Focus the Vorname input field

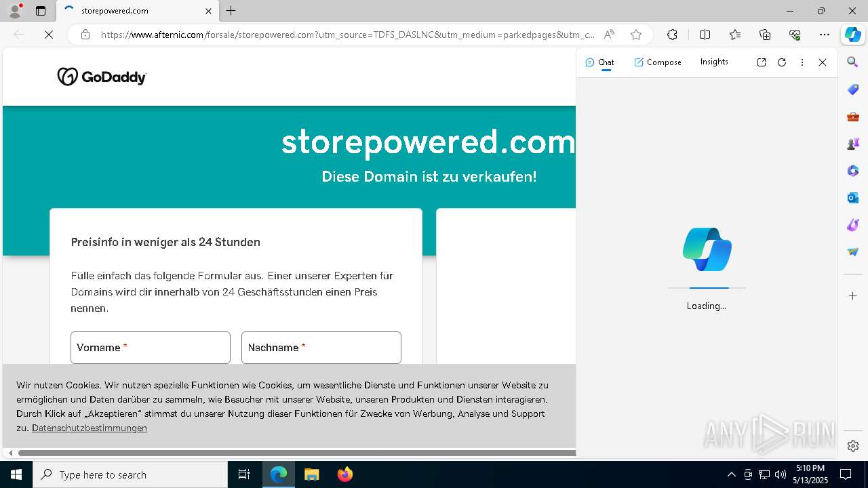pyautogui.click(x=151, y=348)
